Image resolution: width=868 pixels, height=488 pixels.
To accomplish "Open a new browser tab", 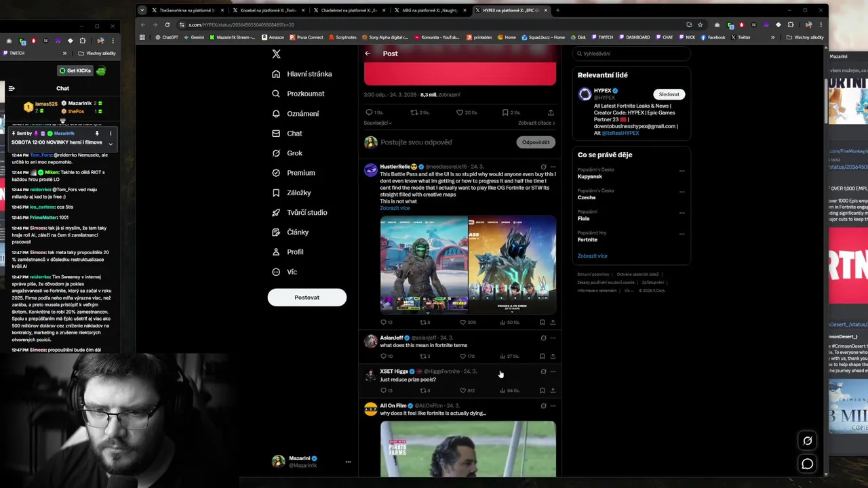I will (557, 10).
